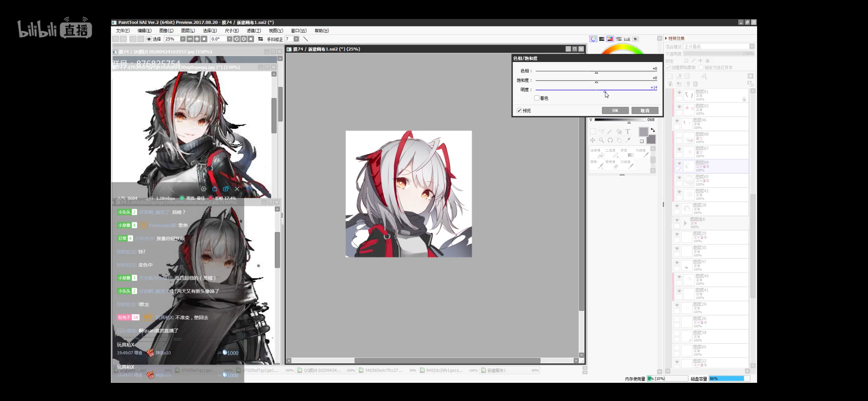The width and height of the screenshot is (868, 401).
Task: Click canvas horizontal scrollbar
Action: (x=447, y=361)
